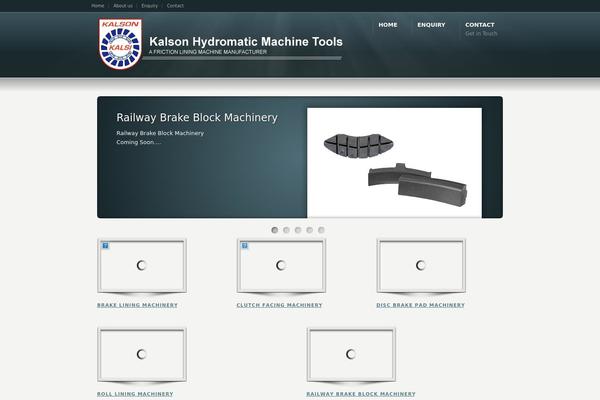The width and height of the screenshot is (600, 400).
Task: Select CONTACT Get in Touch menu item
Action: click(x=481, y=29)
